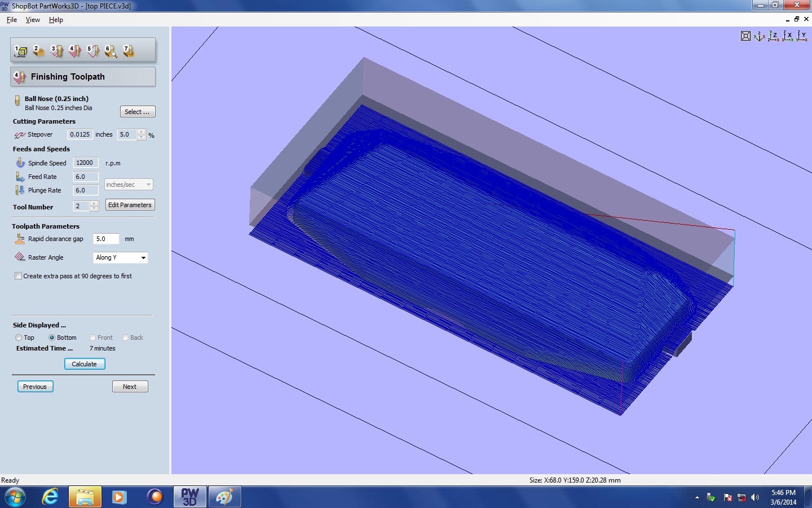
Task: Launch Internet Explorer from taskbar
Action: coord(50,497)
